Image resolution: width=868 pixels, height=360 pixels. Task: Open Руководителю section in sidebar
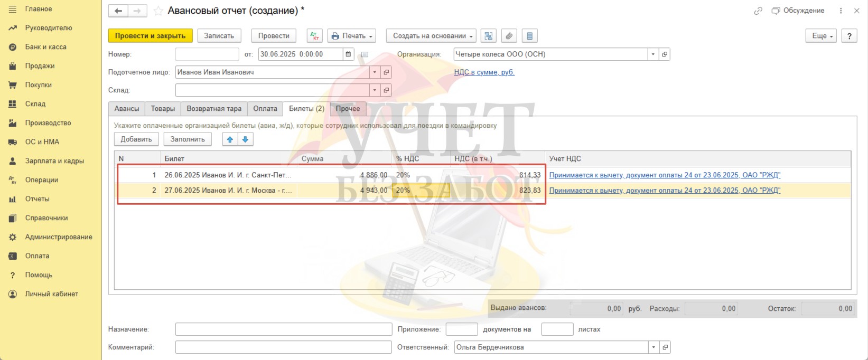pyautogui.click(x=49, y=28)
